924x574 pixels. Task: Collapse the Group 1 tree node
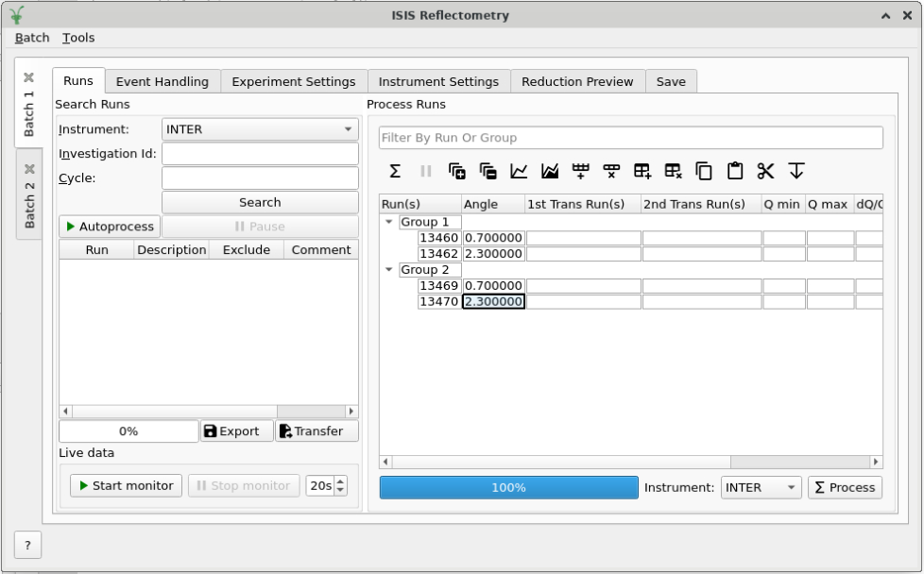tap(389, 222)
